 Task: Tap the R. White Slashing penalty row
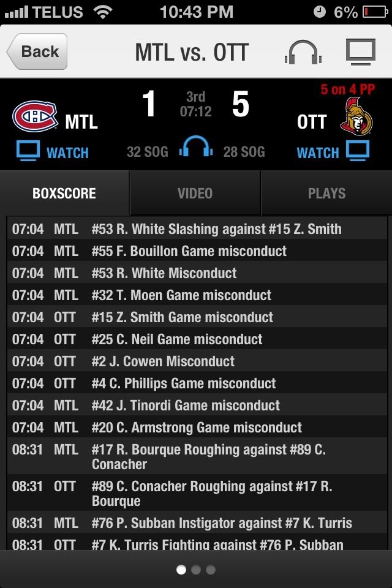pyautogui.click(x=197, y=228)
